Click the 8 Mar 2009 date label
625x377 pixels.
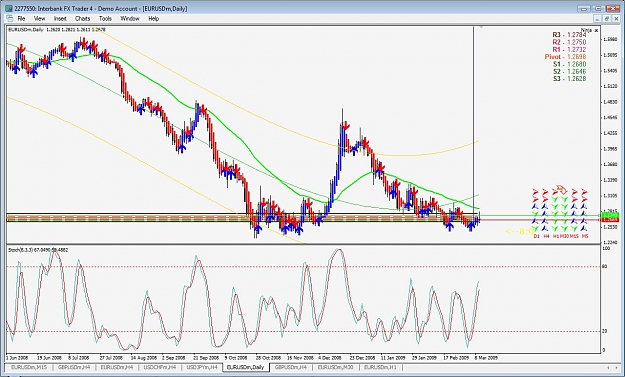point(486,357)
